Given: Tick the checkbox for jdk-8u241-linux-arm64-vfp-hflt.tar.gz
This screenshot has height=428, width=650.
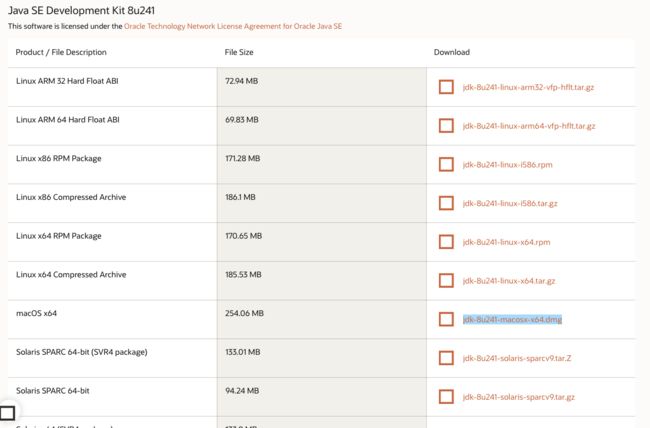Looking at the screenshot, I should click(446, 126).
